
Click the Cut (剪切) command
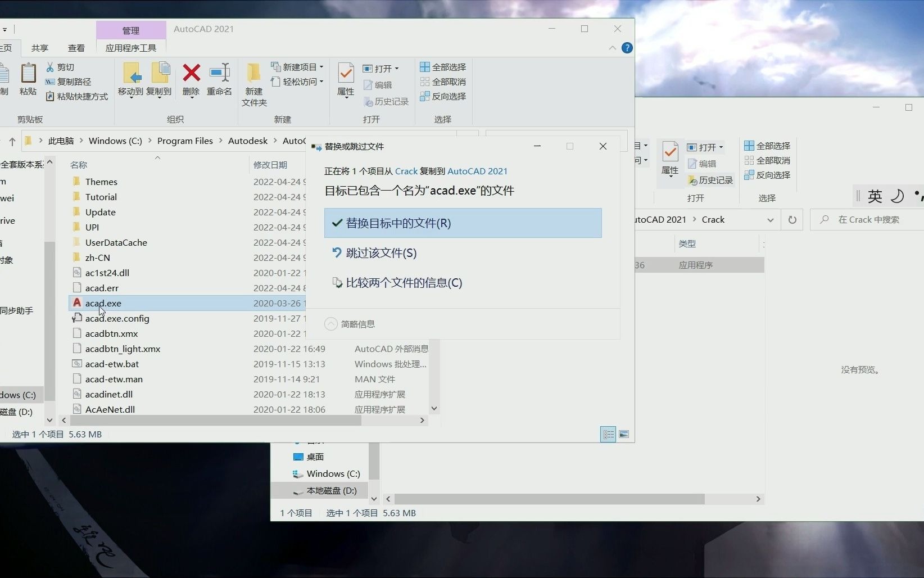click(x=60, y=67)
